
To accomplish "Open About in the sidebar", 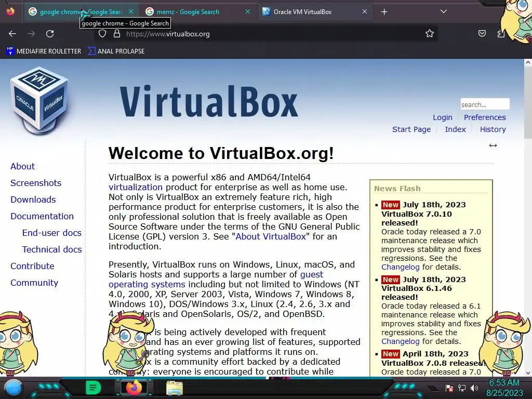I will click(22, 166).
